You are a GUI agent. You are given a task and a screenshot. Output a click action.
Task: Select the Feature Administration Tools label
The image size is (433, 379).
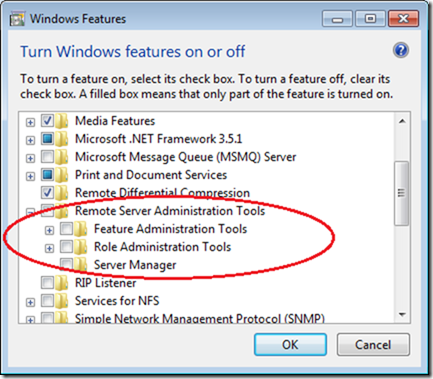170,229
